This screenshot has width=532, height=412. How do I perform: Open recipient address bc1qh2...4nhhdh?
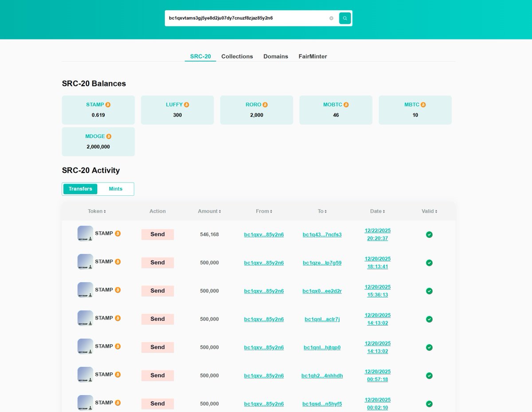point(322,376)
